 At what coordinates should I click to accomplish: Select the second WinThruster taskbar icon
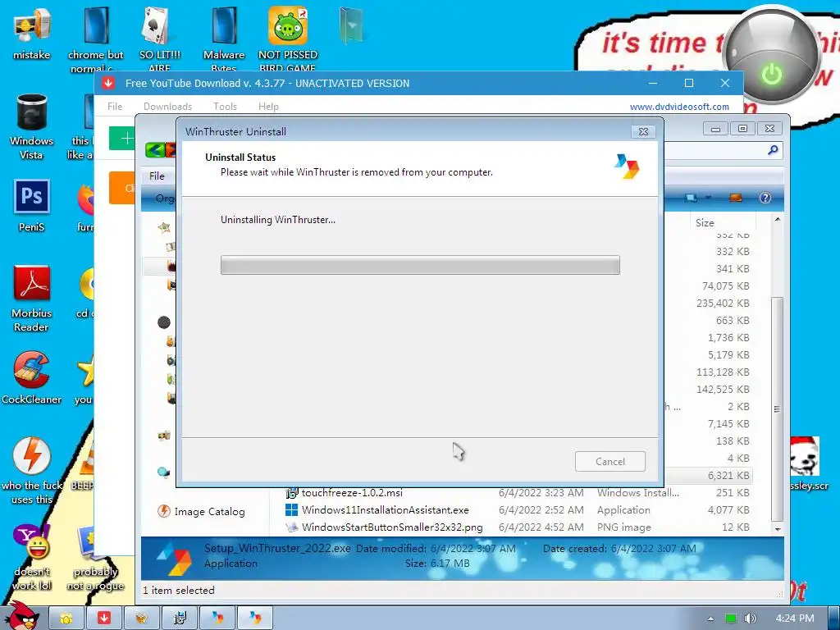click(x=255, y=619)
